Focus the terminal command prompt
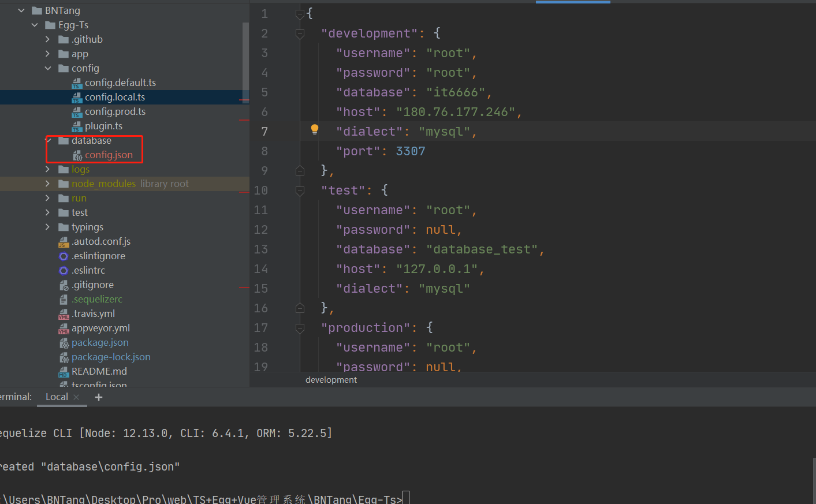The width and height of the screenshot is (816, 504). click(x=406, y=498)
